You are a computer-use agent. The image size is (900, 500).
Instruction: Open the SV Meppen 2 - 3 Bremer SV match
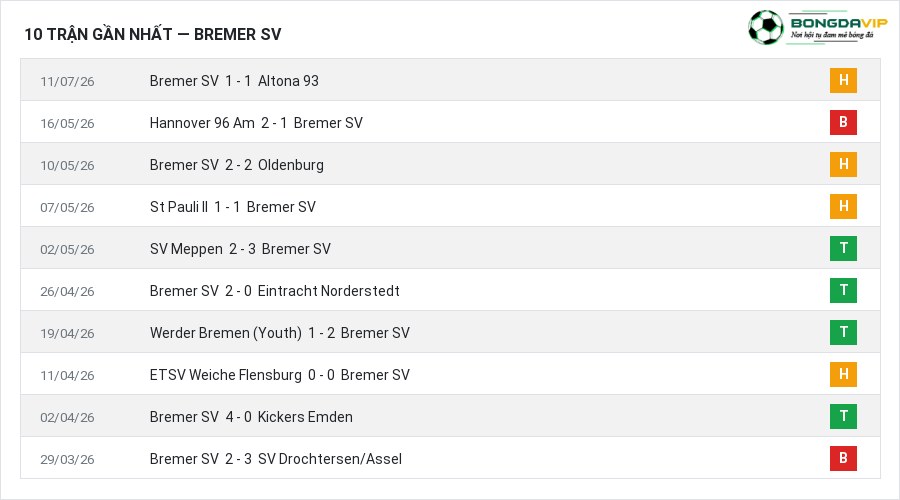240,249
